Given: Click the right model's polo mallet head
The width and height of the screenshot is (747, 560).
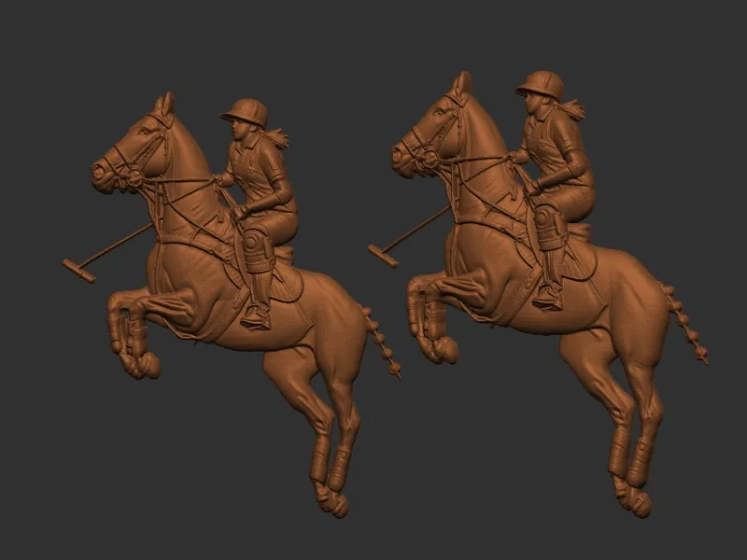Looking at the screenshot, I should (383, 257).
